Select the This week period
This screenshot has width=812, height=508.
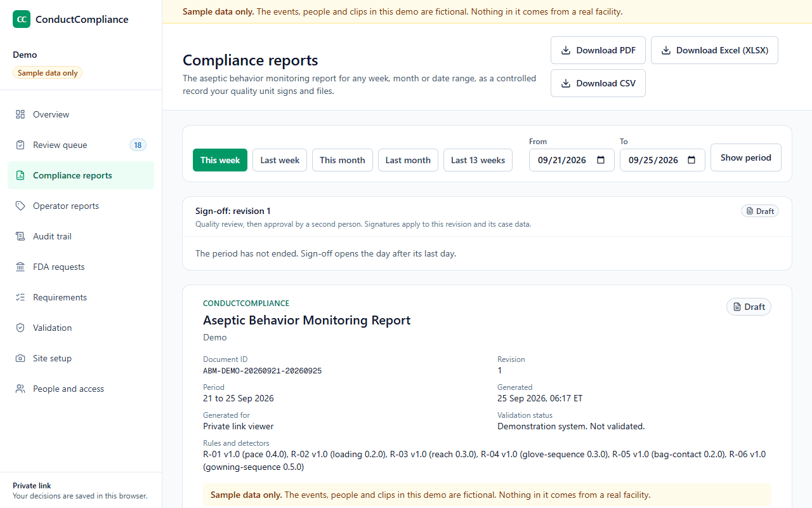tap(220, 160)
